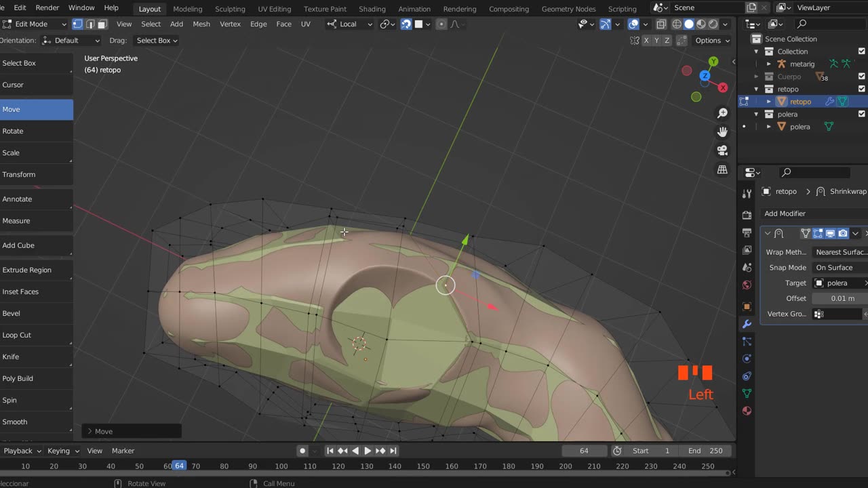Screen dimensions: 868x488
Task: Select the Loop Cut tool
Action: 36,335
